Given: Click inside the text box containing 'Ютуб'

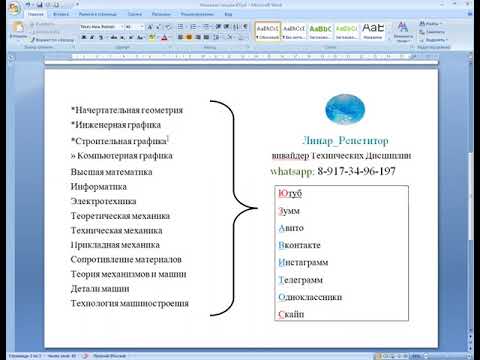Looking at the screenshot, I should click(341, 253).
